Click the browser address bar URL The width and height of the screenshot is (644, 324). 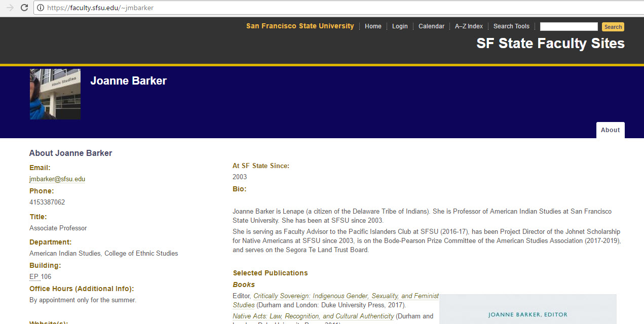tap(100, 8)
